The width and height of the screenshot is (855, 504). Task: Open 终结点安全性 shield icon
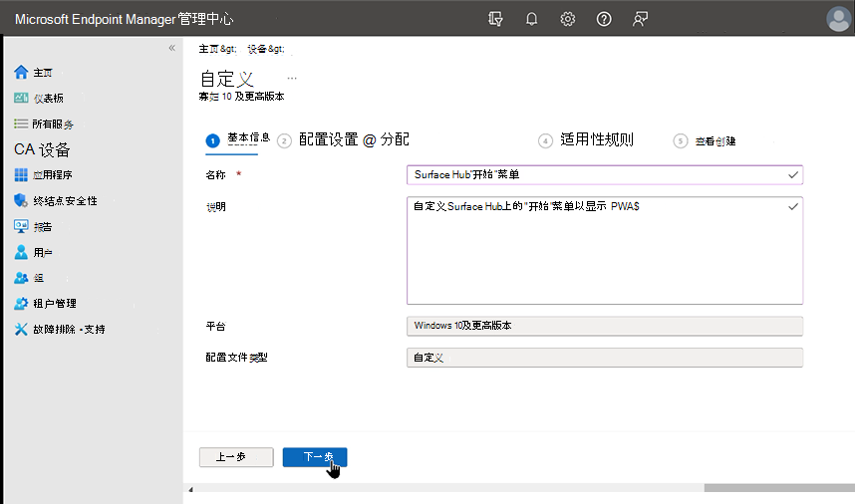[22, 200]
